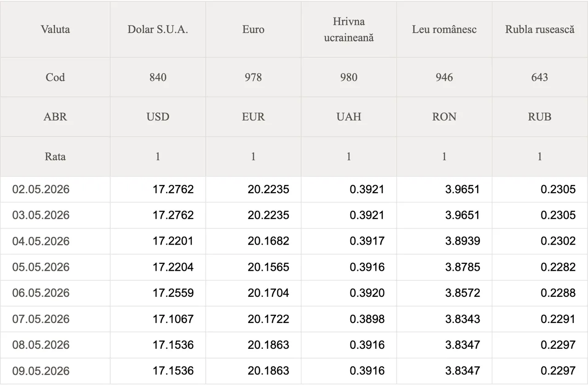This screenshot has height=385, width=588.
Task: Select the Rata row label
Action: click(x=55, y=156)
